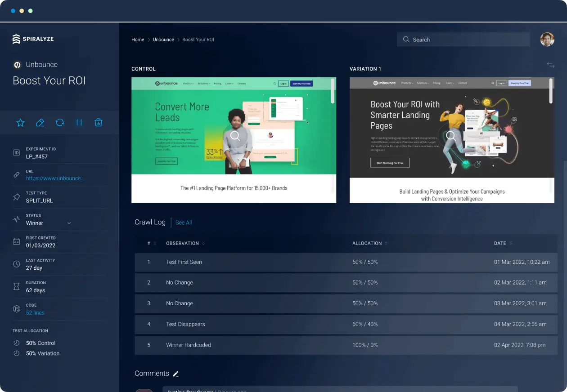Click the 62 days duration value

36,290
